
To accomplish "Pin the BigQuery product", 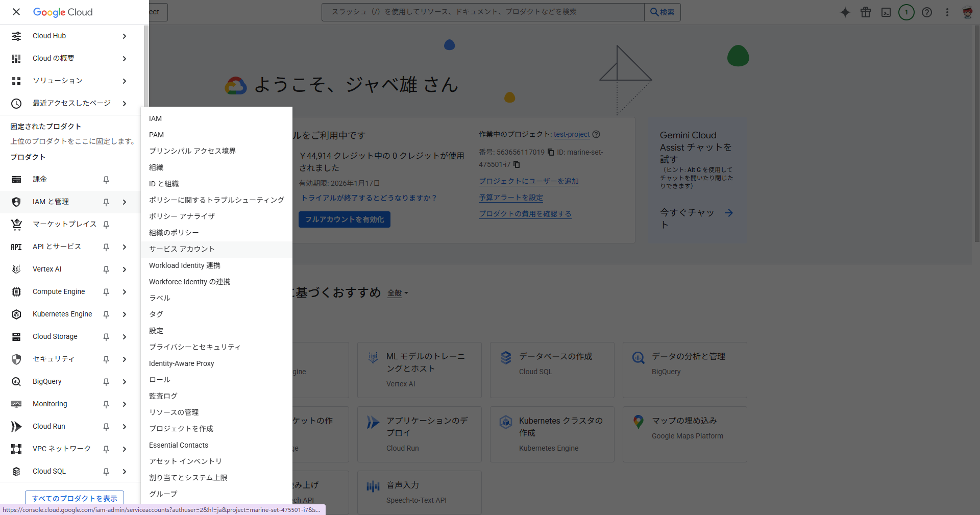I will (x=106, y=382).
